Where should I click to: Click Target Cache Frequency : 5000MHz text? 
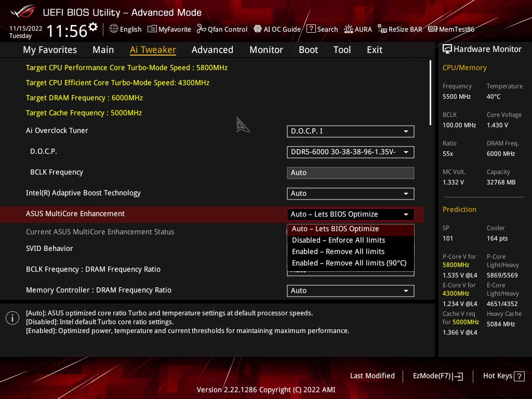[x=84, y=113]
